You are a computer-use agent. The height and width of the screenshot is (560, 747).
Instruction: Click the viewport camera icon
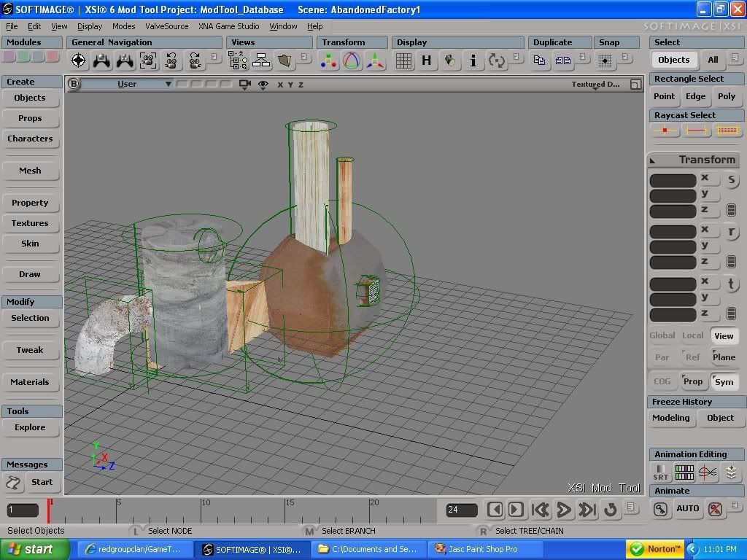(x=245, y=85)
